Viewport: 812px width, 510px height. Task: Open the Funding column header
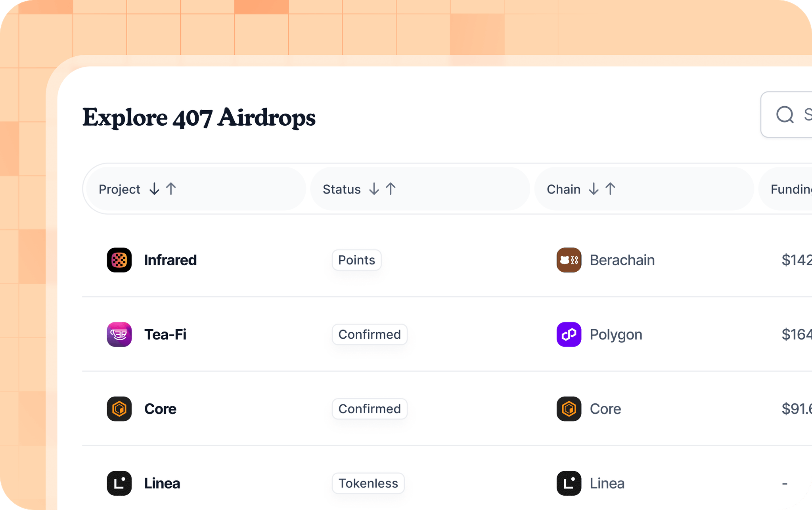(791, 189)
